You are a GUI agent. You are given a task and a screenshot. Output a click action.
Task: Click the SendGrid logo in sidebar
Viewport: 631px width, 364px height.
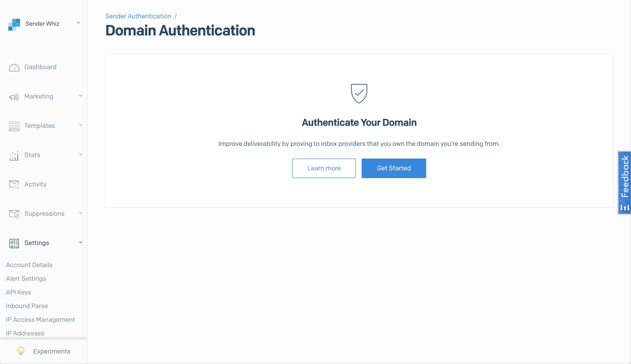tap(14, 24)
